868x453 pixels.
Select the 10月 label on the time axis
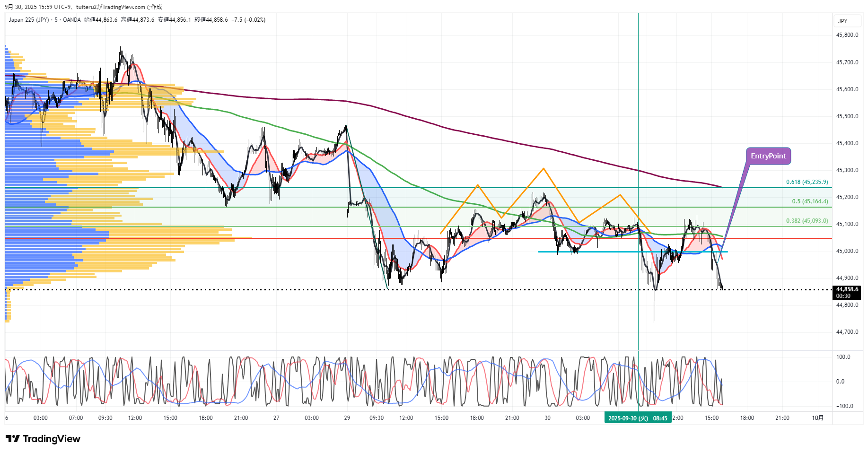(x=817, y=418)
